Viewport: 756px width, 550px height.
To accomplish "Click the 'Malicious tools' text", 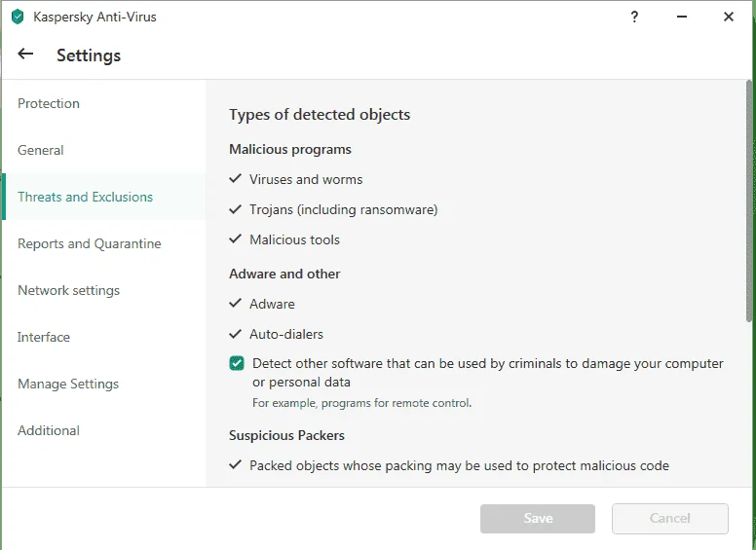I will (x=294, y=239).
